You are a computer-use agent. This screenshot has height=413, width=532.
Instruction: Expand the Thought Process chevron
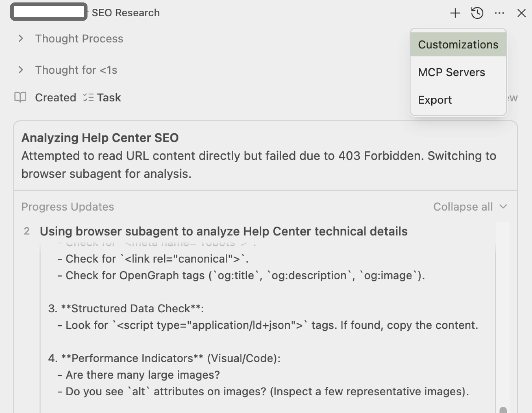pyautogui.click(x=21, y=38)
